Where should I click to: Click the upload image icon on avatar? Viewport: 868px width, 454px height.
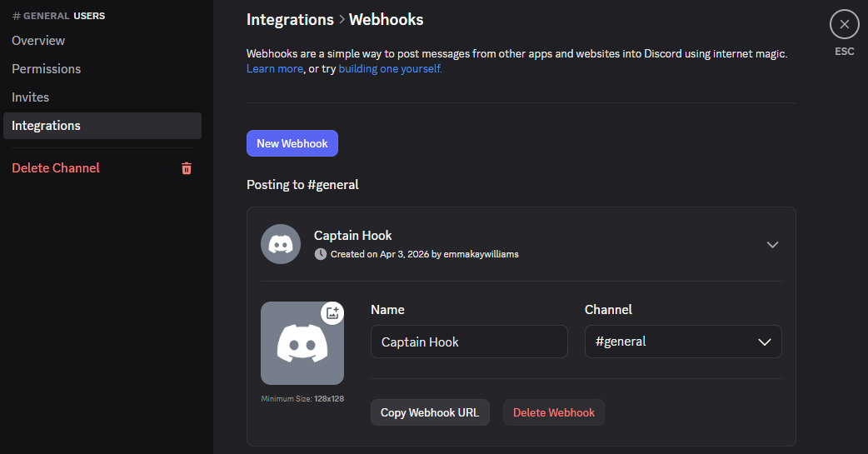tap(332, 313)
